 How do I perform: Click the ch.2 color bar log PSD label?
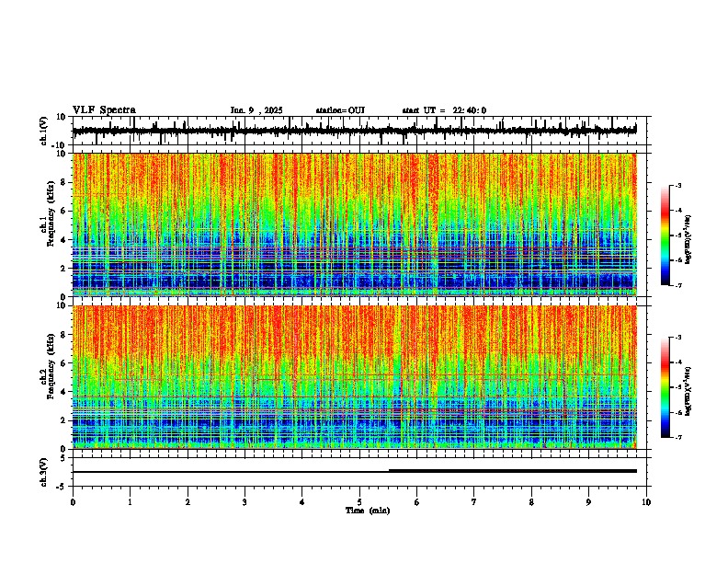(x=688, y=391)
